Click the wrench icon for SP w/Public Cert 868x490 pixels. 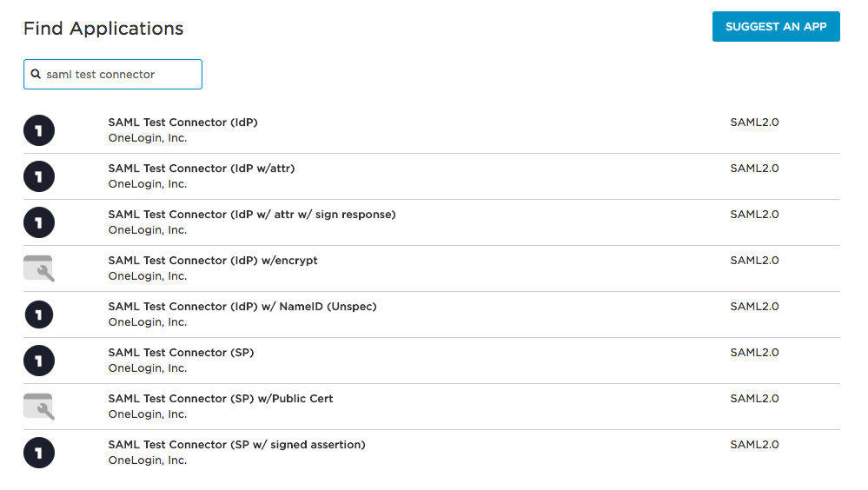point(38,407)
